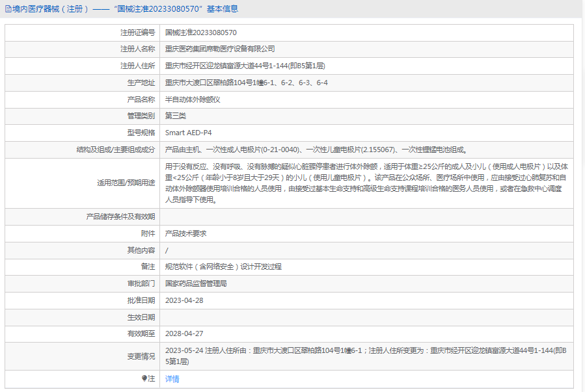The height and width of the screenshot is (392, 585).
Task: Click the 附件 row label
Action: tap(148, 233)
